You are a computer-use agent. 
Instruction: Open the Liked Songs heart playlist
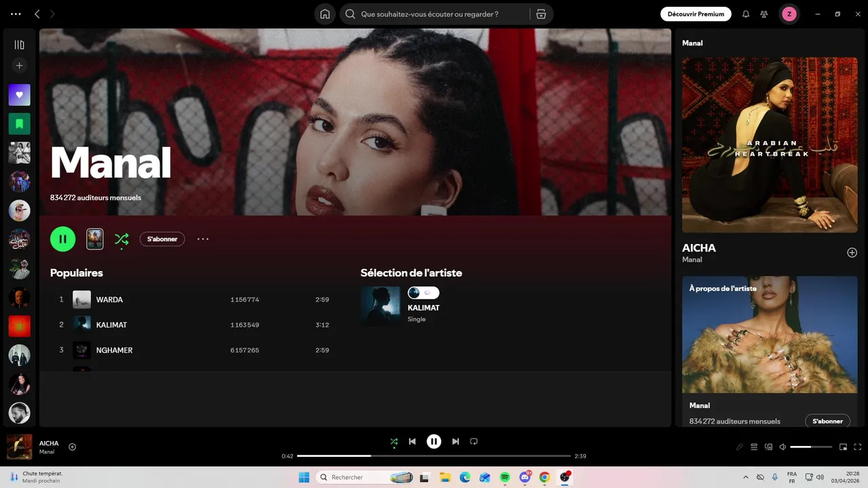point(19,95)
